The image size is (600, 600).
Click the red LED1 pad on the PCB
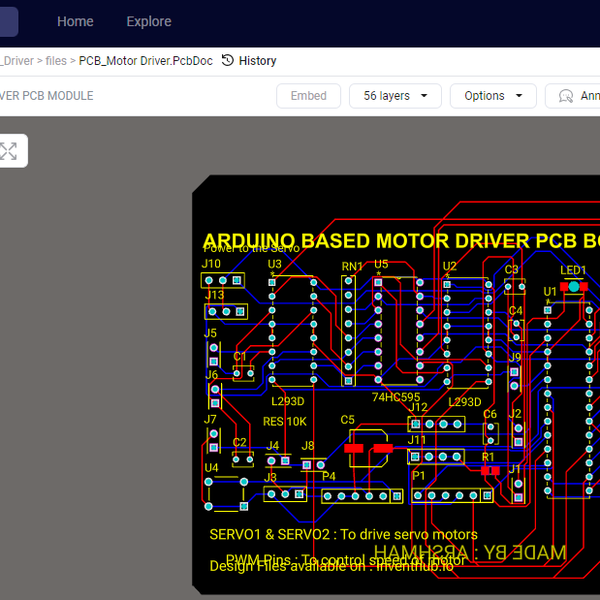(574, 286)
